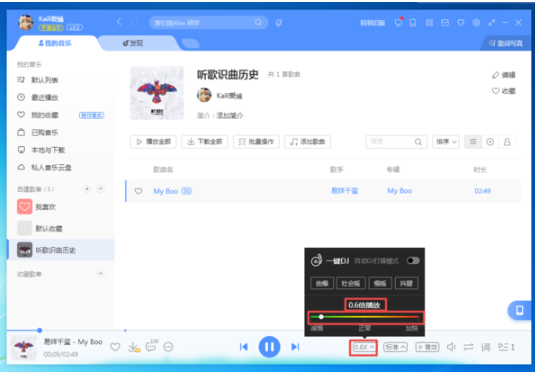Viewport: 535px width, 372px height.
Task: Collapse the 收藏歌单 section
Action: point(100,274)
